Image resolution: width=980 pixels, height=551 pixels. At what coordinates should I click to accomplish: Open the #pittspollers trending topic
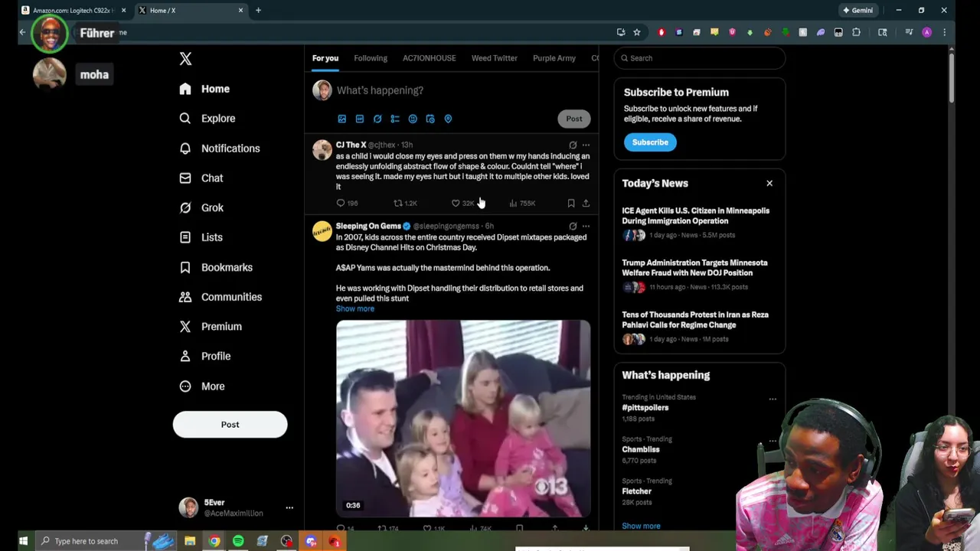tap(645, 408)
